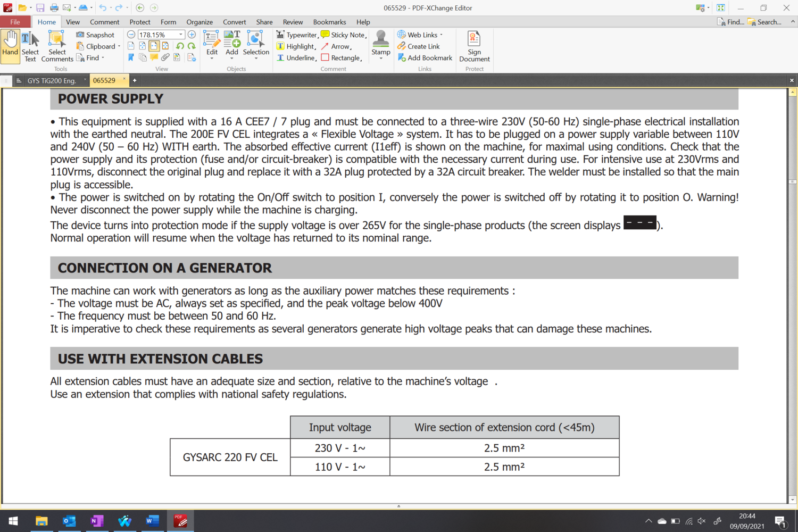Select the Arrow drawing tool
This screenshot has height=532, width=798.
[x=336, y=46]
